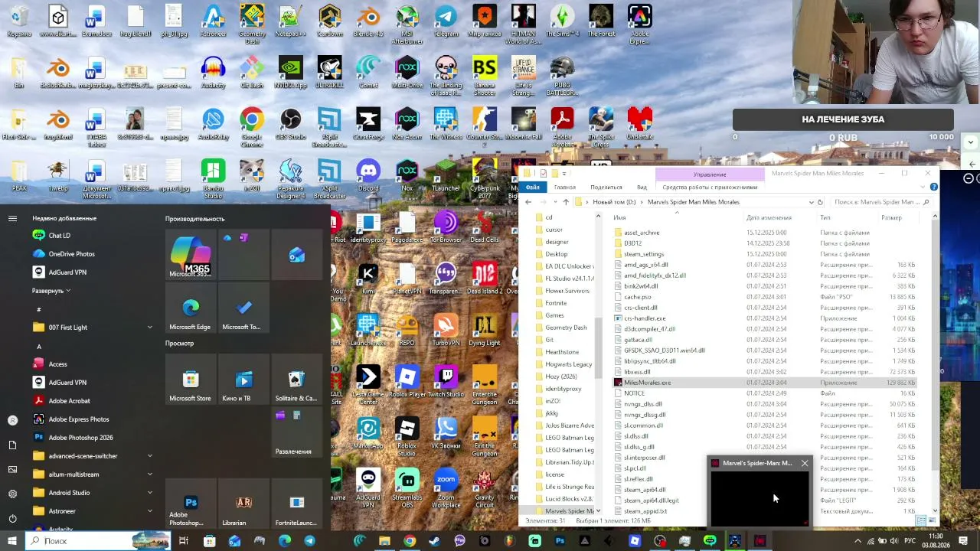Select Hogwarts Legacy in Explorer tree
980x551 pixels.
tap(568, 364)
